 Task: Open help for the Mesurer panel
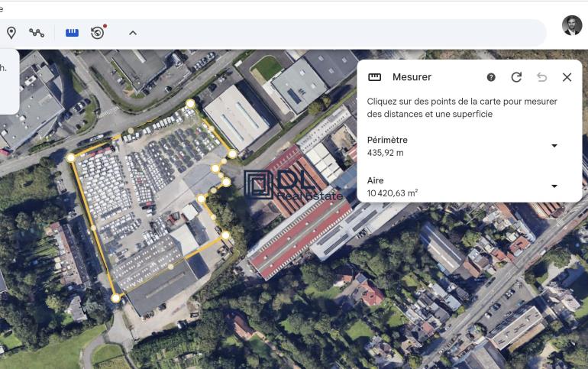[491, 77]
